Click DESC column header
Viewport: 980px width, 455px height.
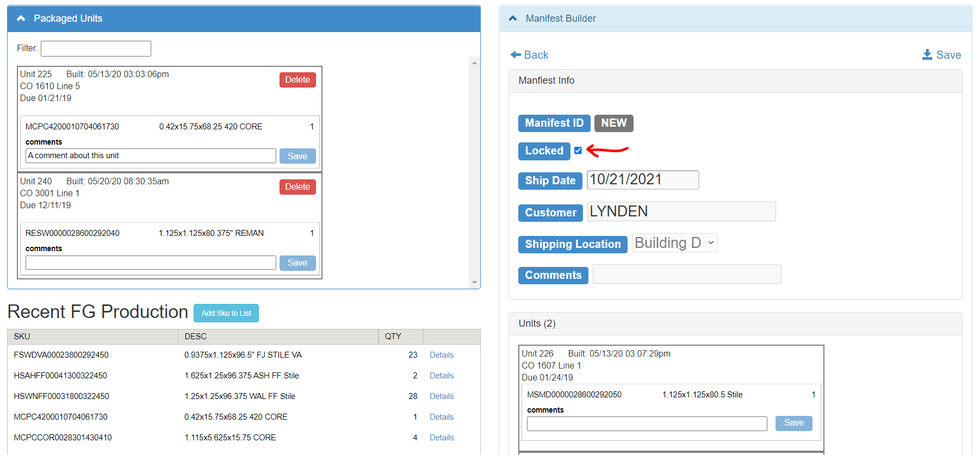pos(278,336)
